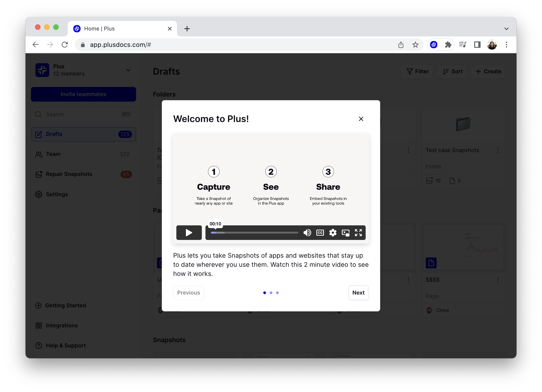The height and width of the screenshot is (392, 542).
Task: Click Invite teammates button
Action: tap(84, 94)
